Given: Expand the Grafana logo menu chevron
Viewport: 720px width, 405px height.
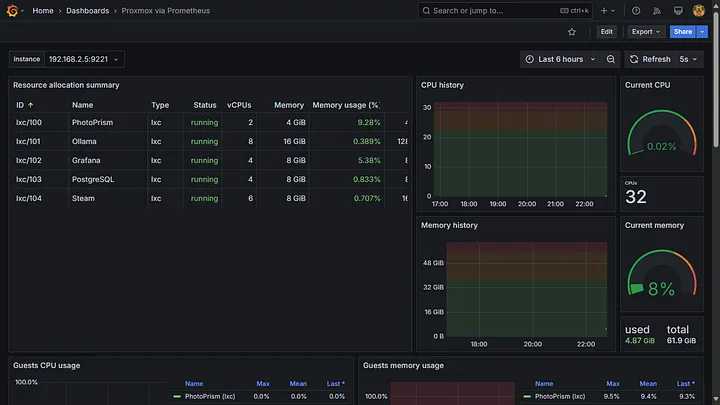Looking at the screenshot, I should pos(22,11).
